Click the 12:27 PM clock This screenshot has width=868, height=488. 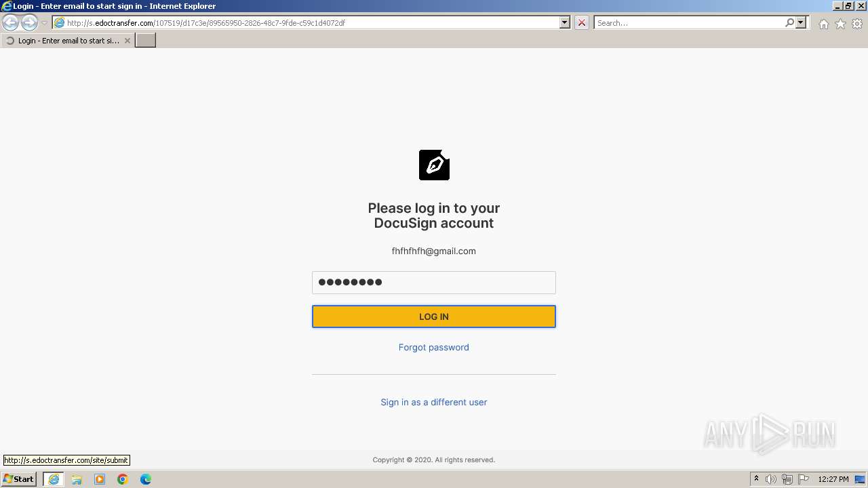click(x=833, y=479)
